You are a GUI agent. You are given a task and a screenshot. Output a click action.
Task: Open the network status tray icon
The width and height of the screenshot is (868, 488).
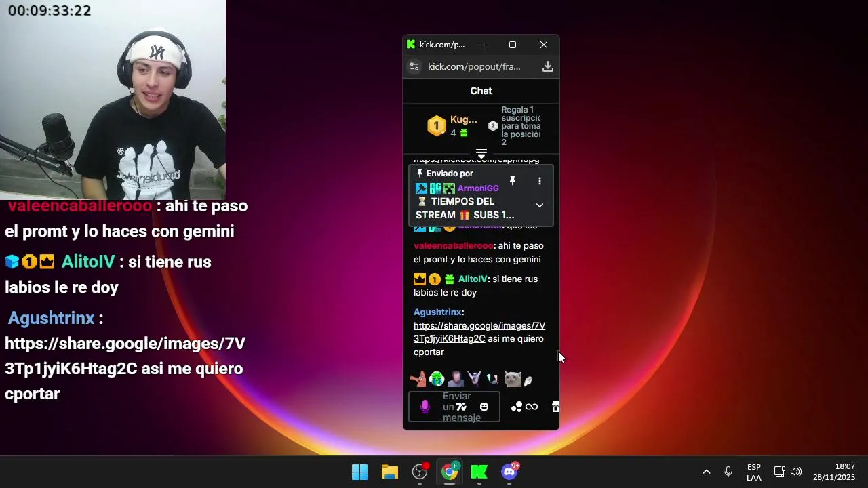780,472
